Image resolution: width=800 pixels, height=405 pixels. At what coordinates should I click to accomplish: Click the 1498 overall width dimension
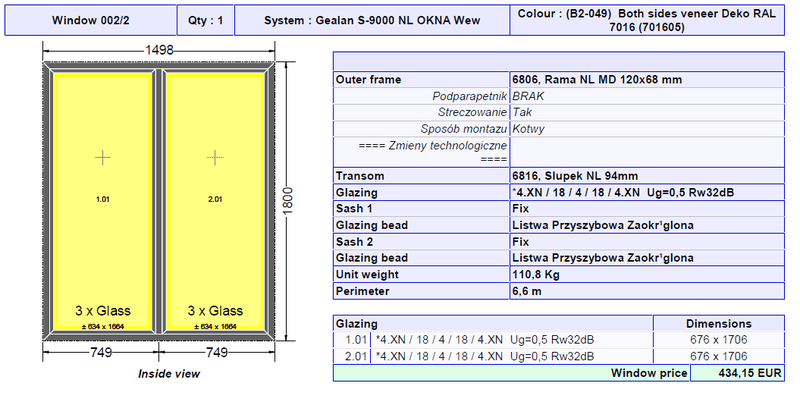159,50
